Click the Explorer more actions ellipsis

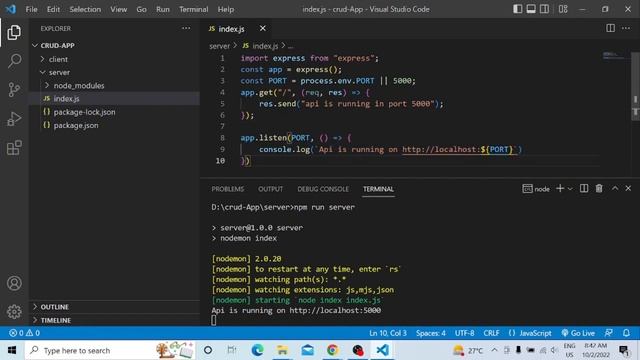[186, 28]
